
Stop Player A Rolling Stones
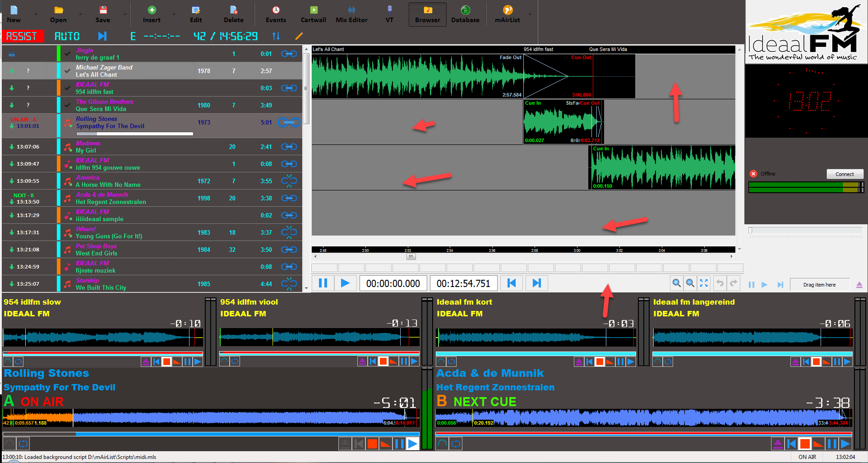coord(372,444)
